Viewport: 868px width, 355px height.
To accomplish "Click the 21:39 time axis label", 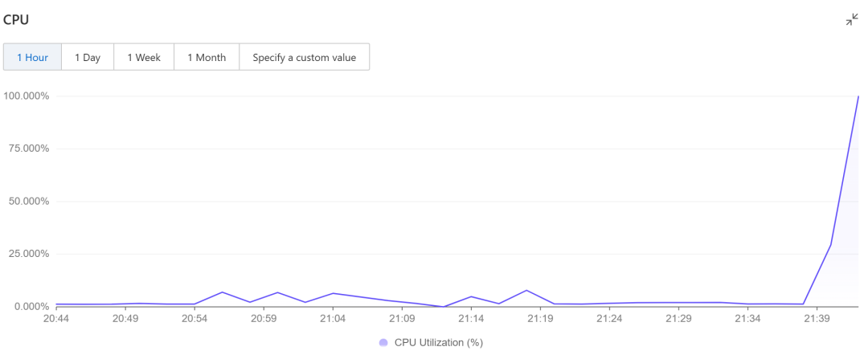I will click(x=817, y=319).
